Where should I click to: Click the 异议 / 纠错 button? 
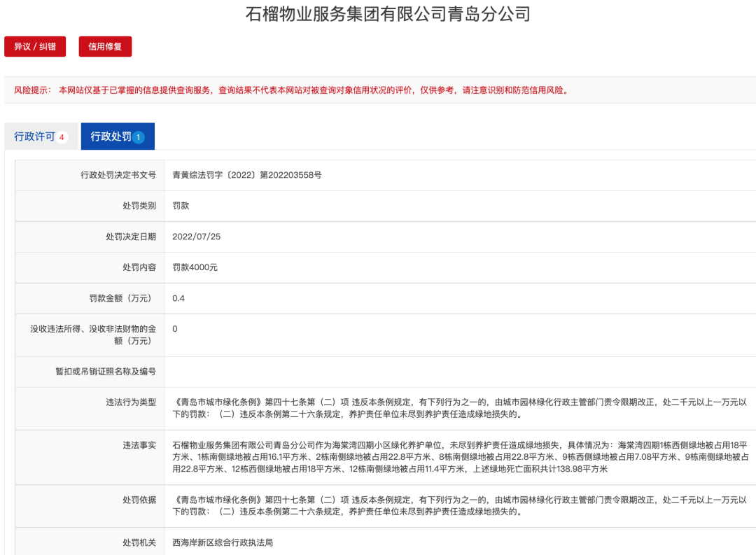35,47
